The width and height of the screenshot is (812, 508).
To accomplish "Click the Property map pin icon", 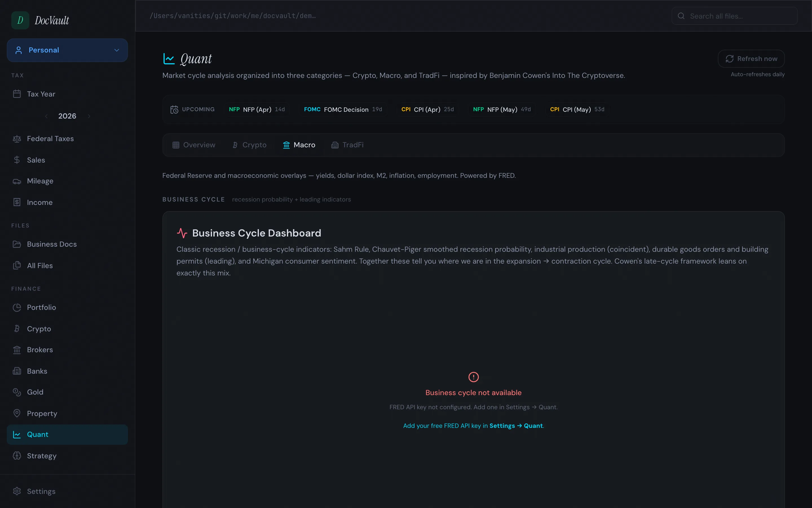I will (x=17, y=413).
